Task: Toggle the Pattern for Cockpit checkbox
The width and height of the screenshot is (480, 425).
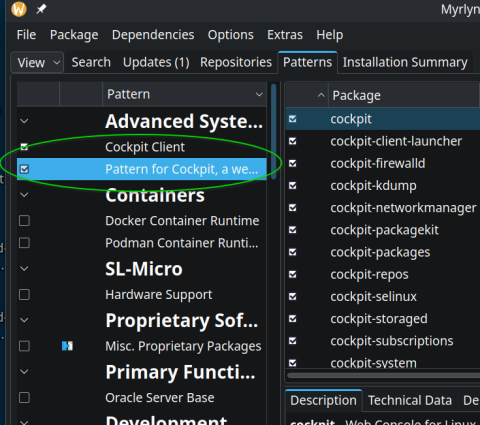Action: pyautogui.click(x=24, y=169)
